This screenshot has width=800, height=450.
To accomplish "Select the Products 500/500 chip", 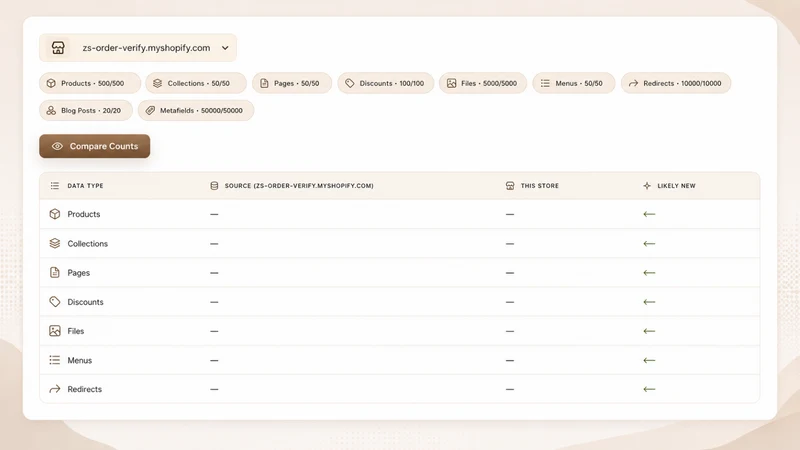I will [x=90, y=83].
